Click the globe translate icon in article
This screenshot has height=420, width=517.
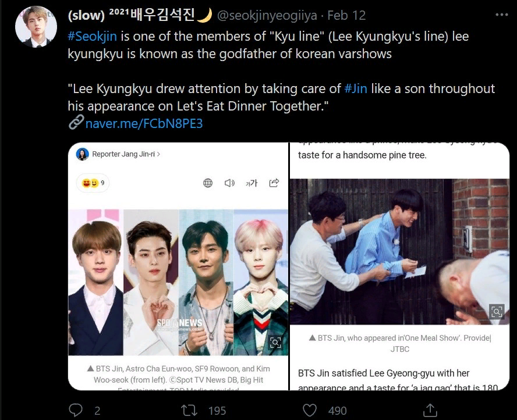208,183
